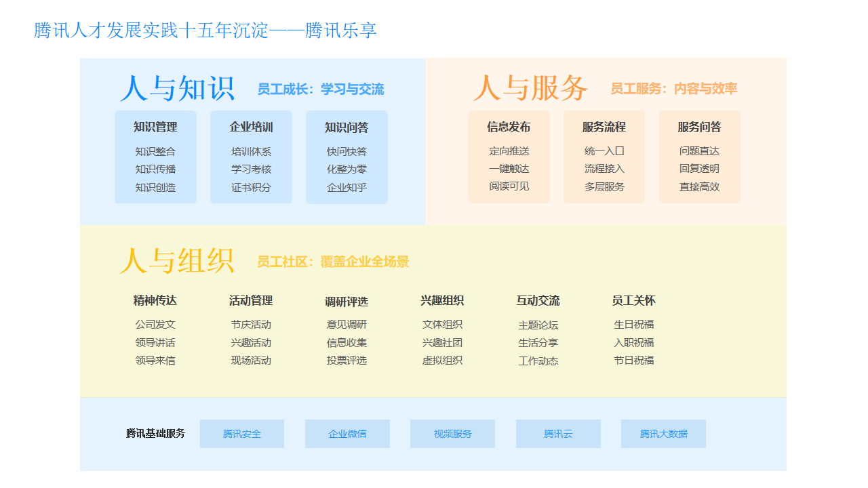Select the 领导讲话 item
This screenshot has height=488, width=868.
pyautogui.click(x=155, y=342)
